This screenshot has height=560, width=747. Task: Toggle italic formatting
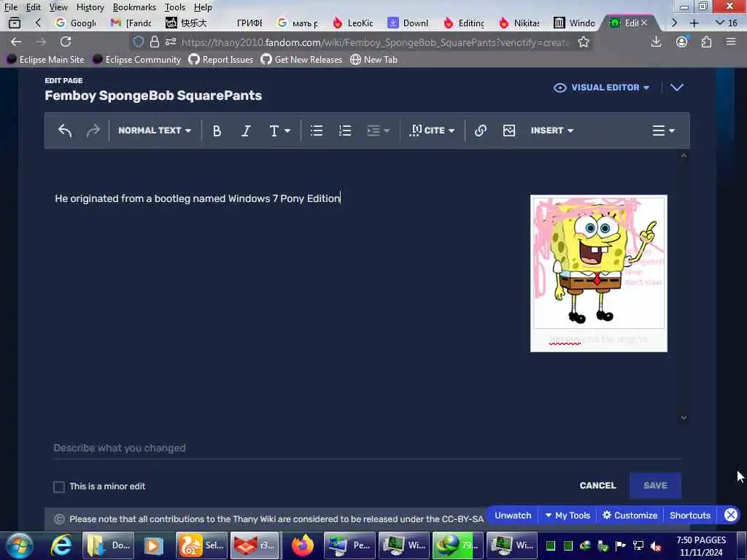coord(246,131)
